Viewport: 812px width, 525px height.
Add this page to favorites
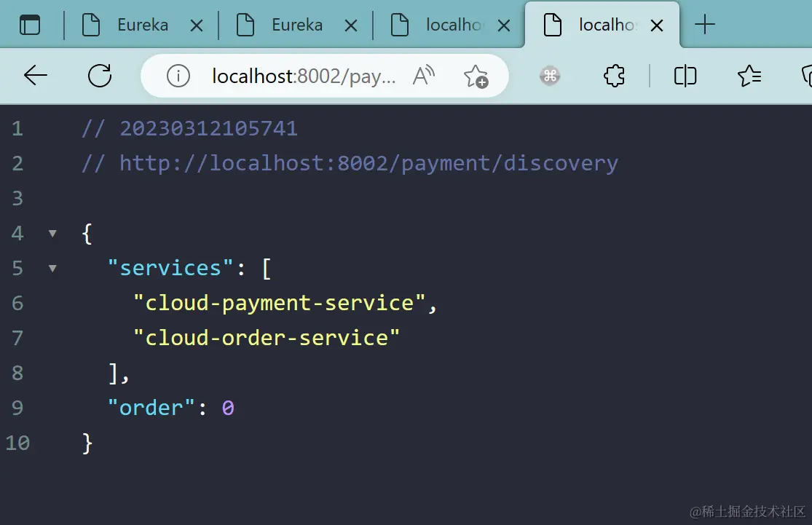pos(476,76)
